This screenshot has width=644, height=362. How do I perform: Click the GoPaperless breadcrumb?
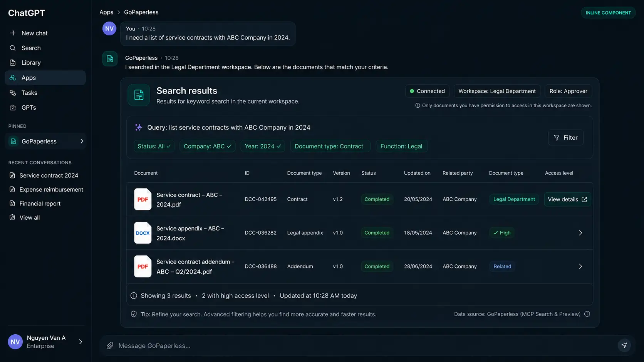141,12
